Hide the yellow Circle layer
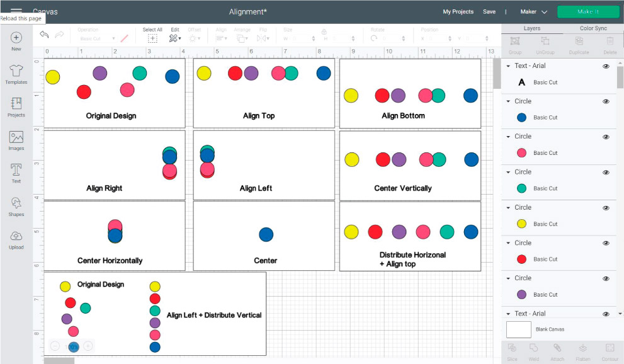This screenshot has width=624, height=364. click(606, 208)
